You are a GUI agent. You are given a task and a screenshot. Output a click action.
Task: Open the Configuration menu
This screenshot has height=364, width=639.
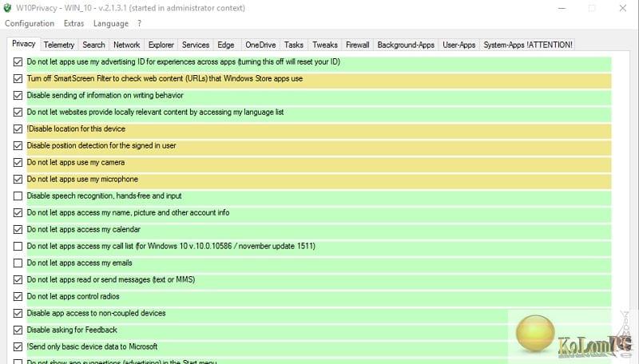[x=30, y=24]
